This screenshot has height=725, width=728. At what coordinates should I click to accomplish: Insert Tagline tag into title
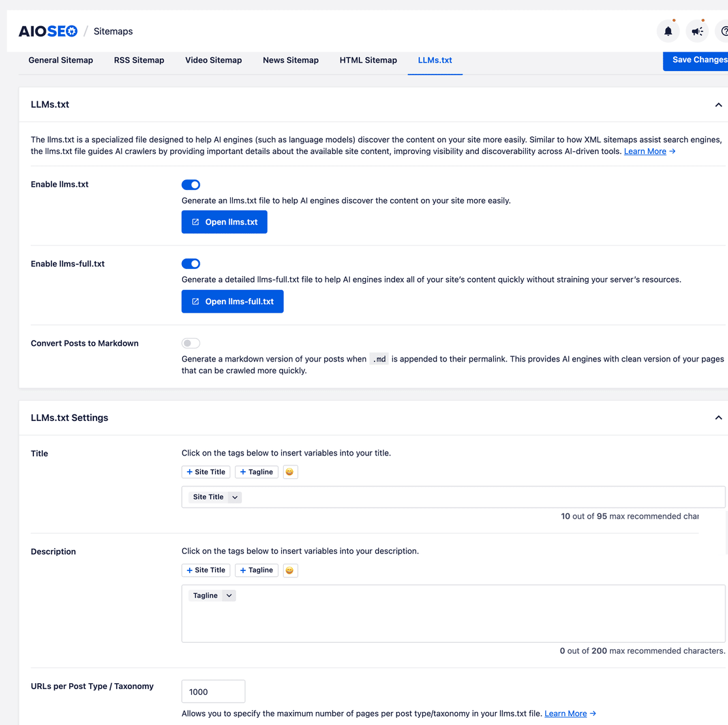256,472
